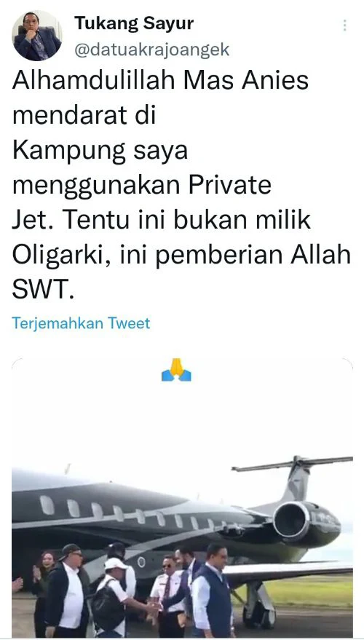Click the word Alhamdulillah in the tweet
Image resolution: width=364 pixels, height=640 pixels.
[95, 80]
